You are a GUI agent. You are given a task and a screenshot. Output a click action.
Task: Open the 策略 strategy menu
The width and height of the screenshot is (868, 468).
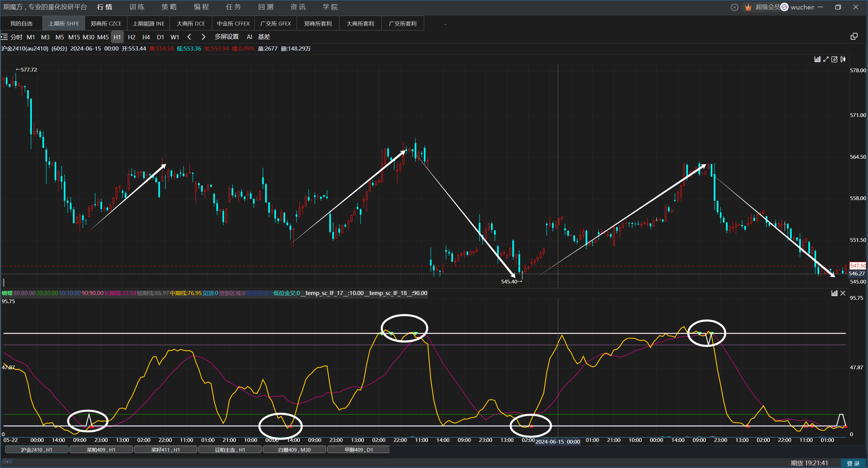tap(169, 7)
